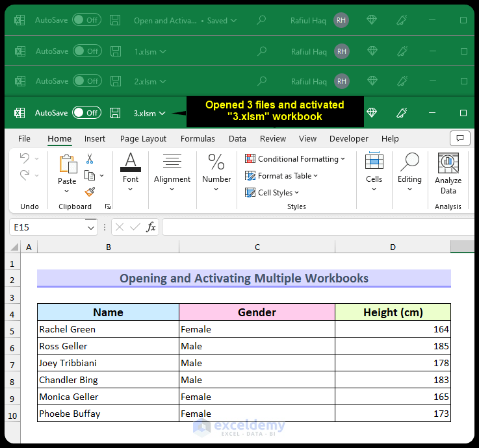Click the Cut scissors icon
This screenshot has width=479, height=448.
click(90, 158)
